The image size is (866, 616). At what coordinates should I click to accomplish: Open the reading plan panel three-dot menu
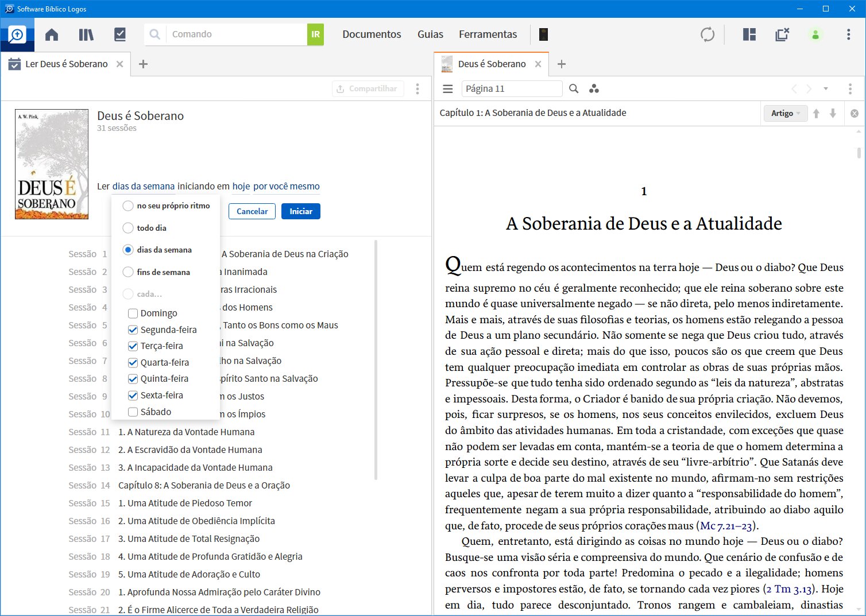[x=417, y=89]
